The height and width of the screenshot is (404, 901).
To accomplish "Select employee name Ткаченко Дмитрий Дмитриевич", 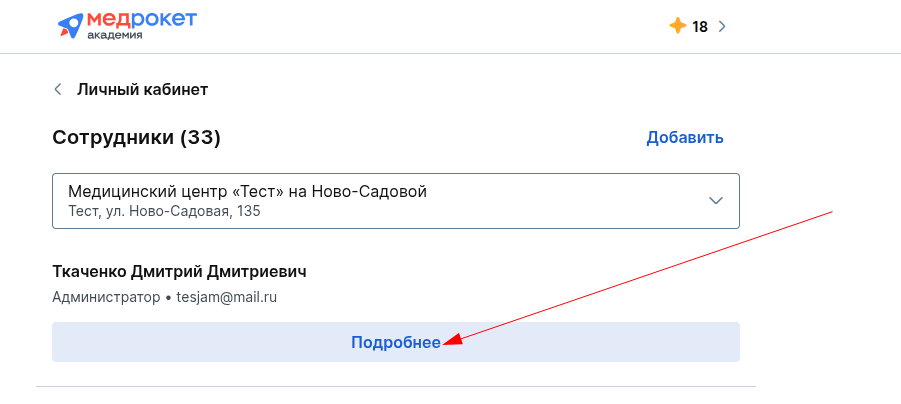I will [179, 271].
